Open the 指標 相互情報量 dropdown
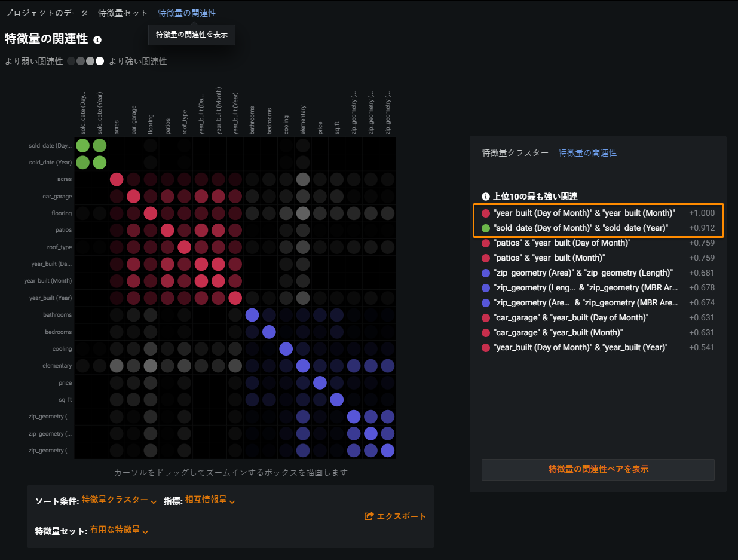Screen dimensions: 738x560 click(210, 500)
